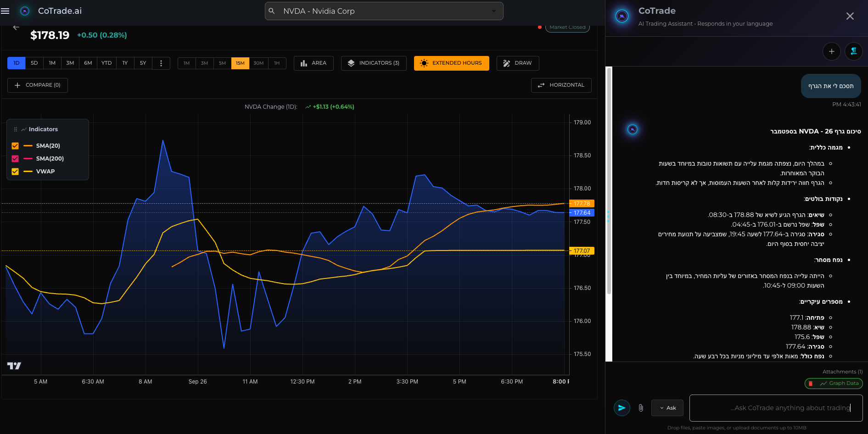Select the 1M time range

coord(52,63)
